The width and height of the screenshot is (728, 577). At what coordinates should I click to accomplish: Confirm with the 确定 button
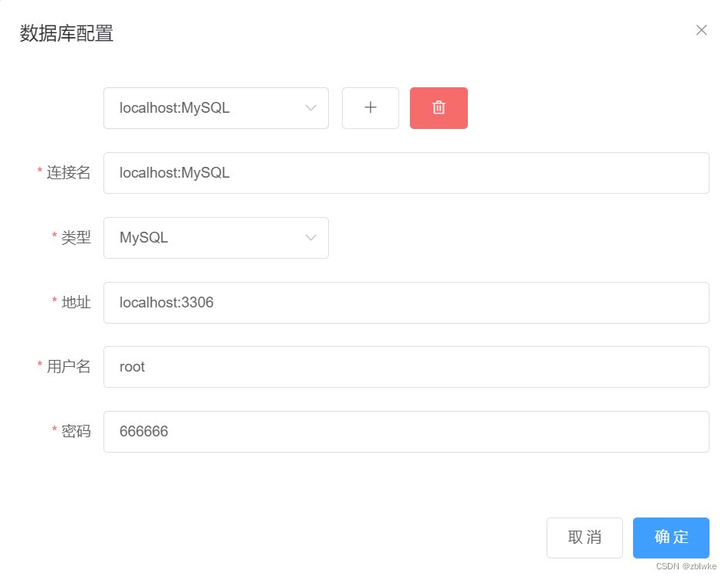[671, 538]
